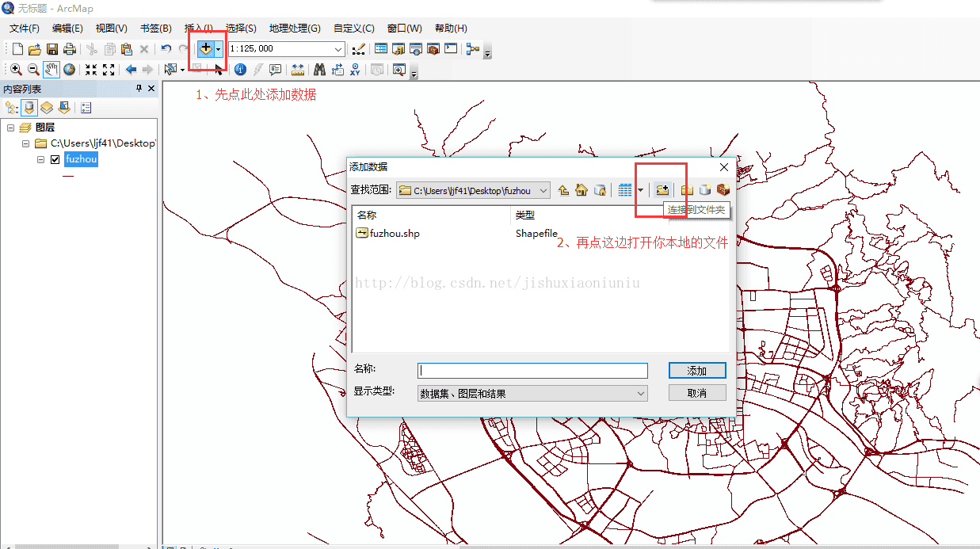Open the look-in folder path dropdown
980x549 pixels.
point(543,190)
